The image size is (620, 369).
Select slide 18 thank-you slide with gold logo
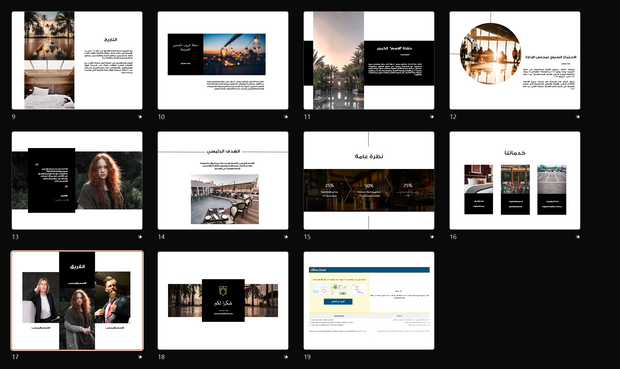point(223,301)
